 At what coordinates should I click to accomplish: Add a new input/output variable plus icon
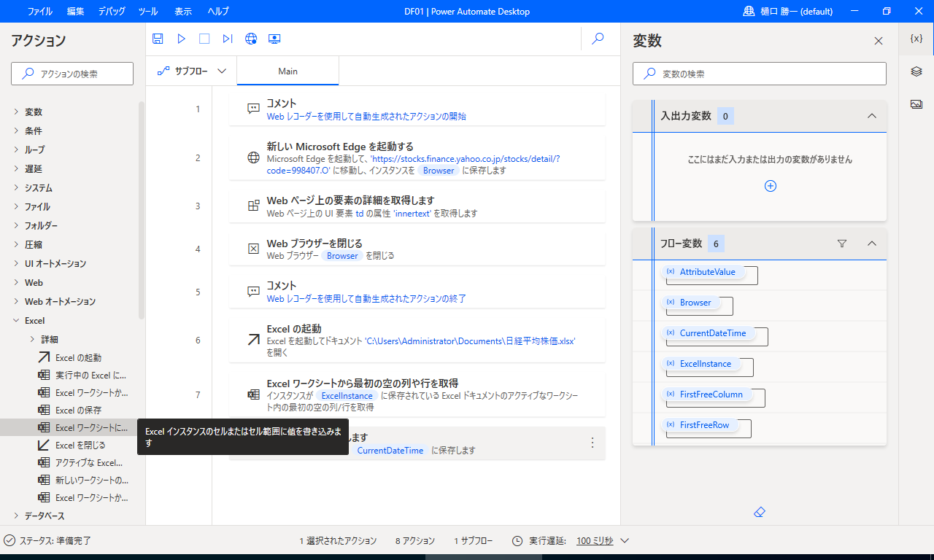(771, 186)
